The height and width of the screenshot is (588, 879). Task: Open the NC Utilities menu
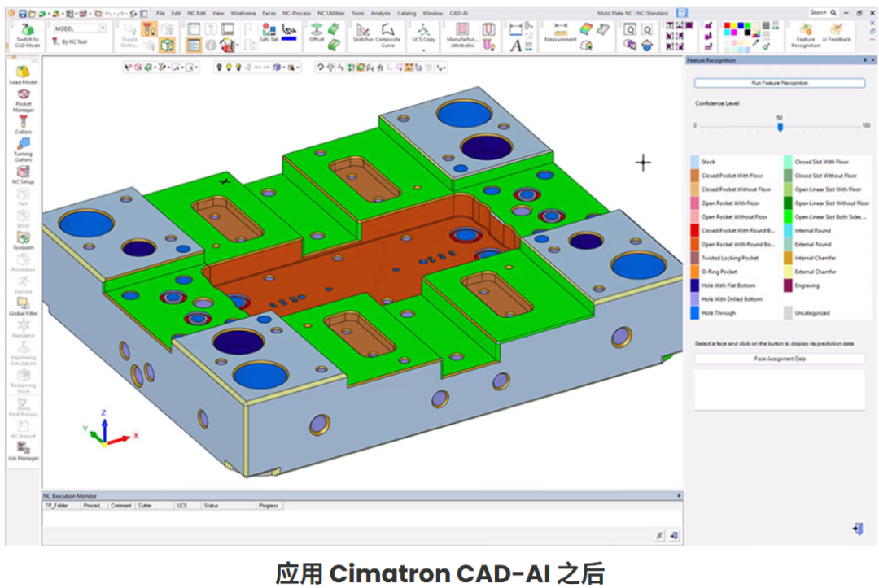point(330,13)
